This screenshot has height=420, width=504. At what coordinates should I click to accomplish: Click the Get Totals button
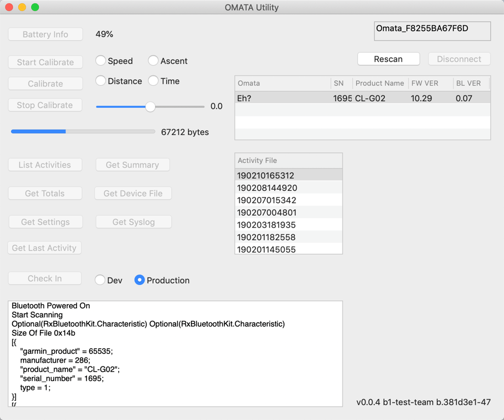[45, 193]
